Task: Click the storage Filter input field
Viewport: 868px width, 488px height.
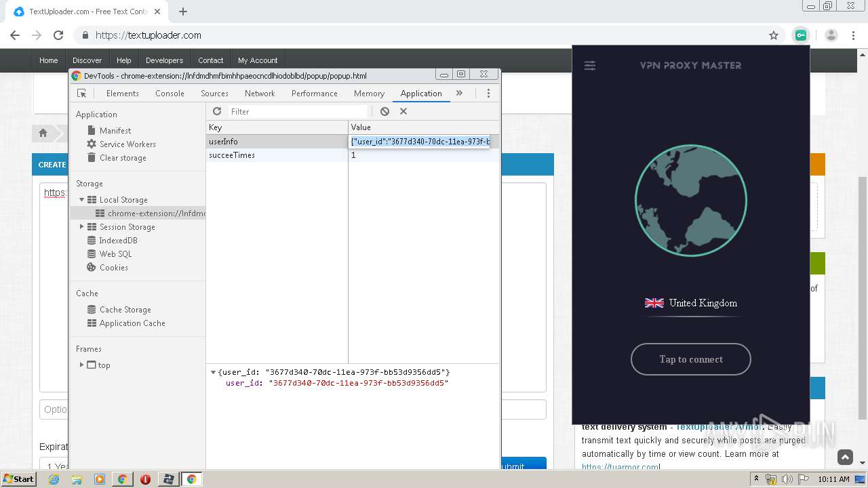Action: (297, 111)
